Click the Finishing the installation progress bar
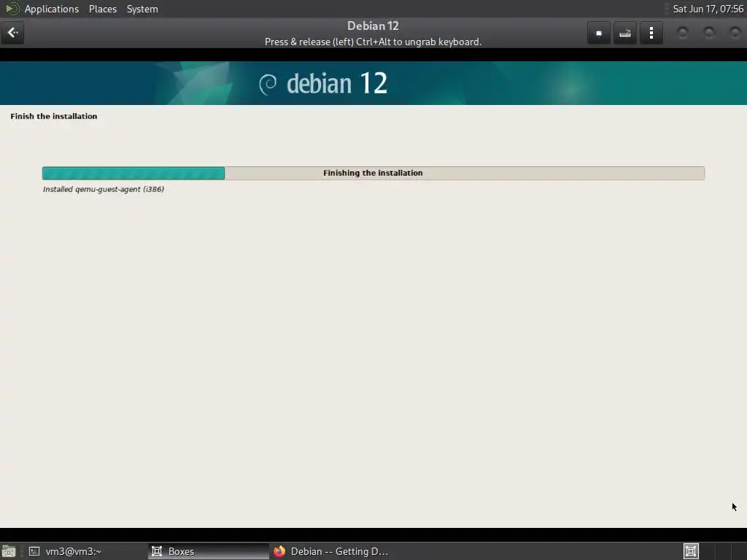 click(x=373, y=174)
